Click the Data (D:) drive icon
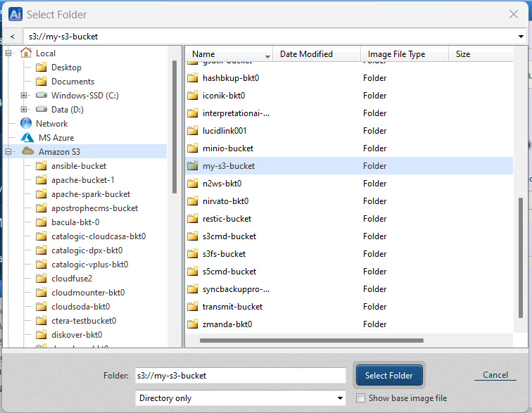532x413 pixels. [x=42, y=110]
